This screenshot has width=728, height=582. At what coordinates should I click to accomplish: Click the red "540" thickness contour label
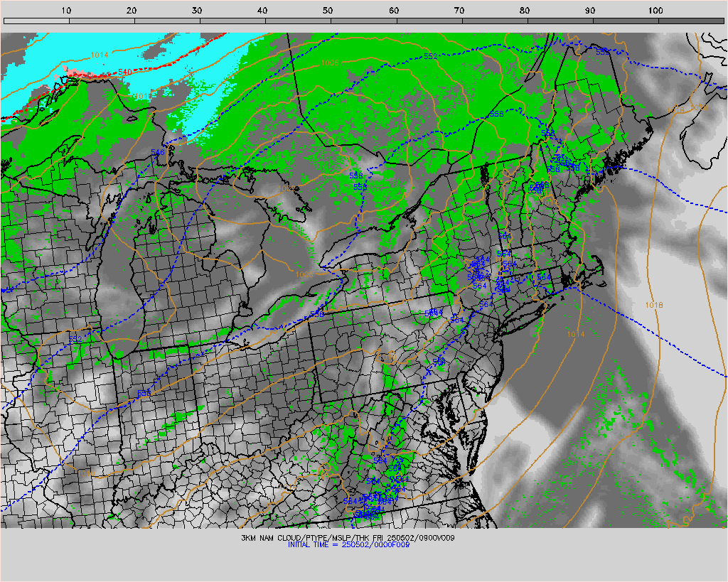coord(124,72)
